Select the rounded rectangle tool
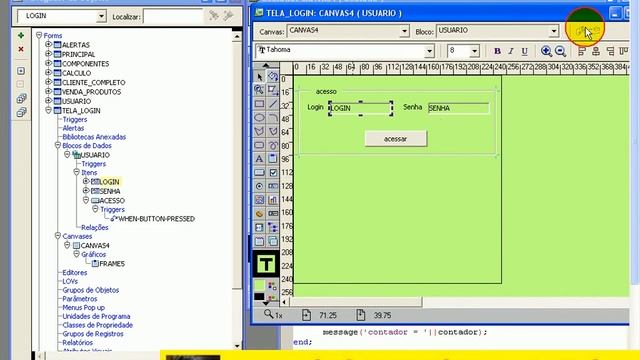 point(259,145)
